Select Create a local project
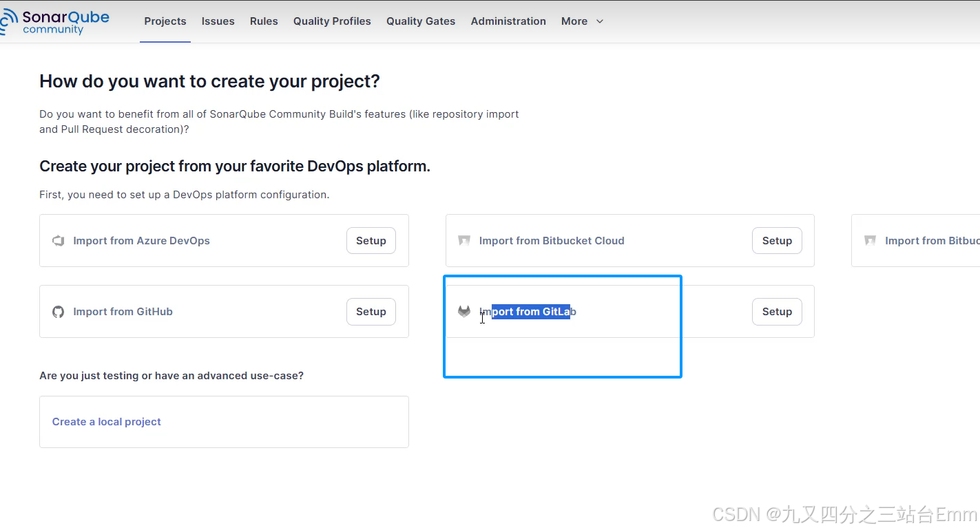The image size is (980, 532). click(107, 422)
